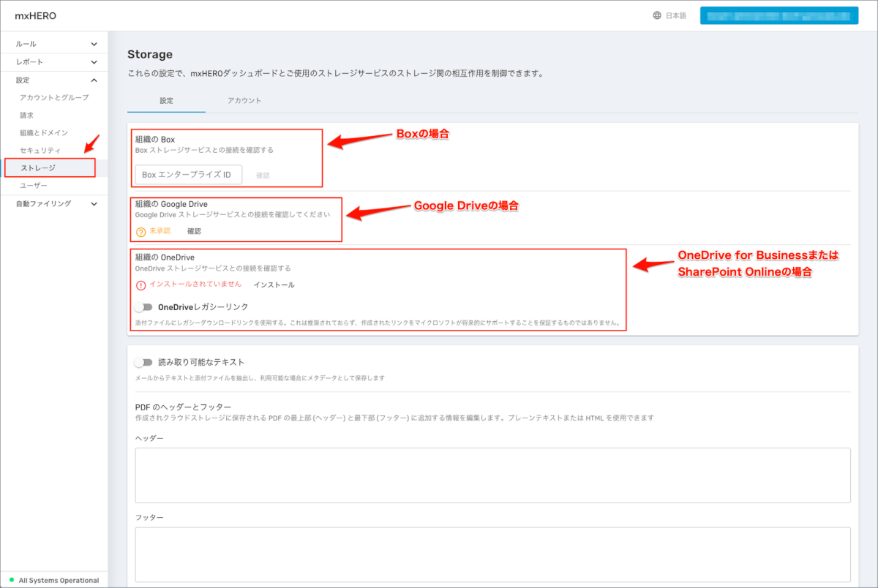Click インストール for OneDrive
Viewport: 878px width, 588px height.
click(x=274, y=285)
